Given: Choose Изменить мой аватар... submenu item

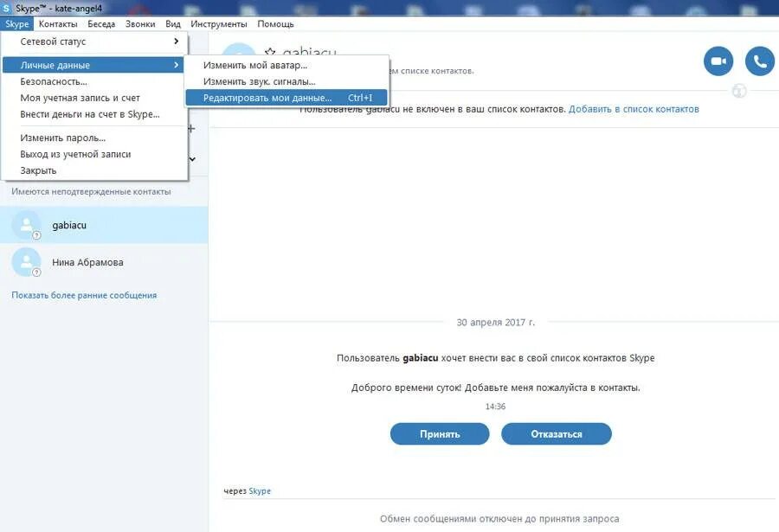Looking at the screenshot, I should 286,65.
